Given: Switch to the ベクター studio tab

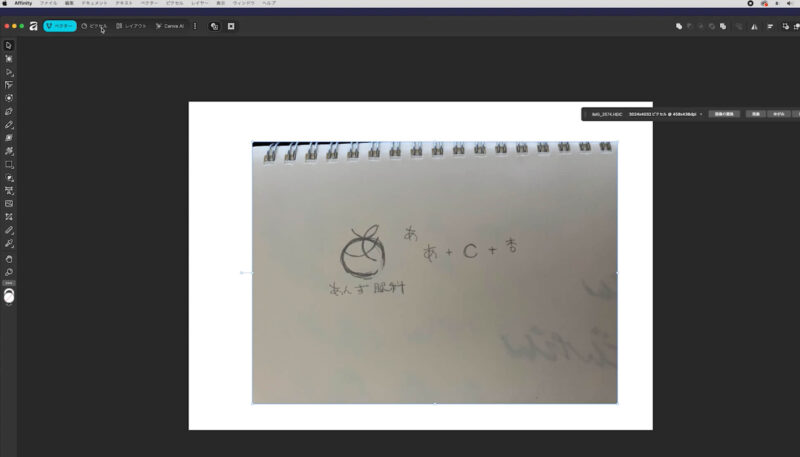Looking at the screenshot, I should click(x=60, y=26).
